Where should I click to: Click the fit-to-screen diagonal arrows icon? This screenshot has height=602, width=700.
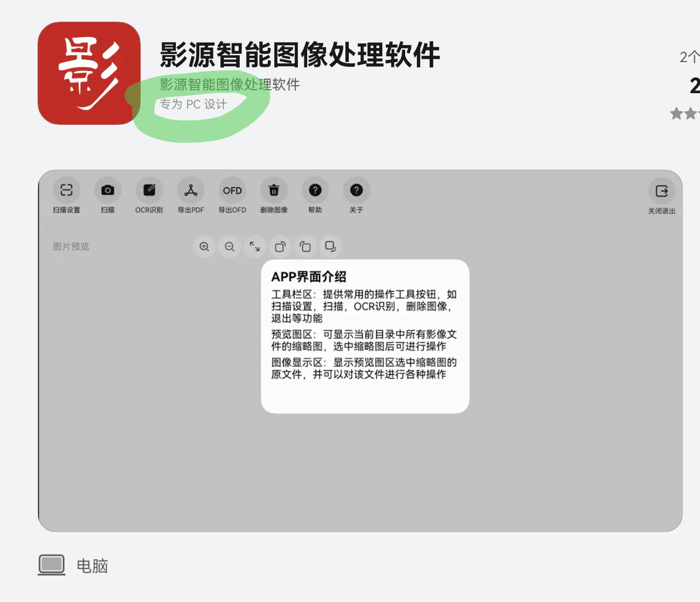click(x=254, y=247)
